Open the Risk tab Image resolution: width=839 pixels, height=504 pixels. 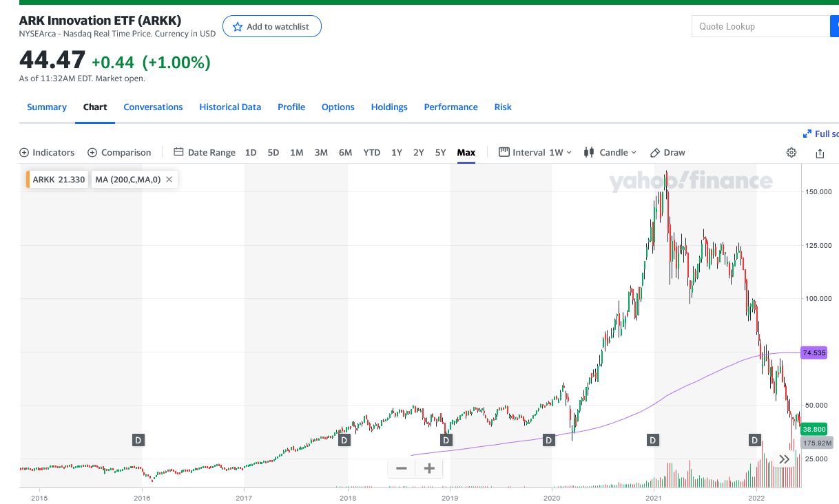[x=503, y=107]
